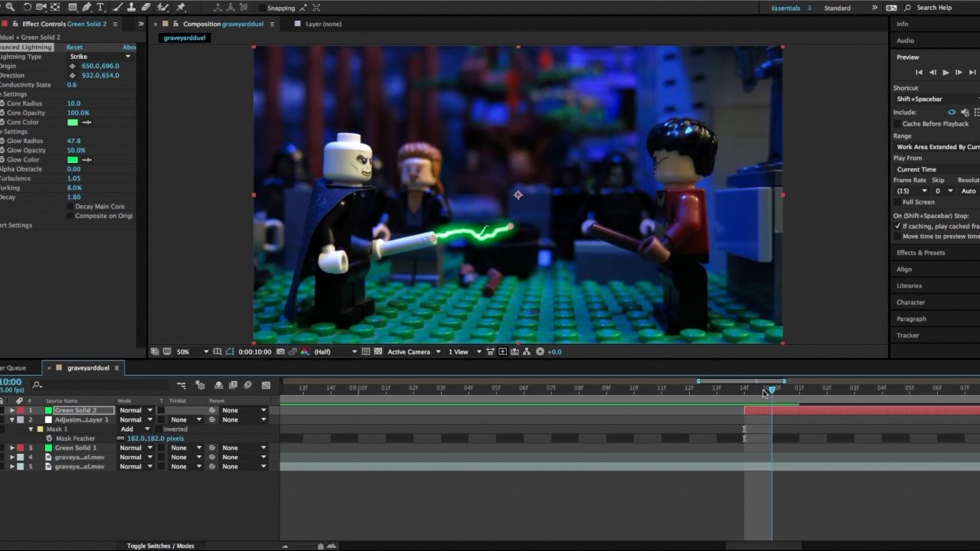Jump to first frame in Preview panel
The width and height of the screenshot is (980, 551).
pyautogui.click(x=919, y=73)
